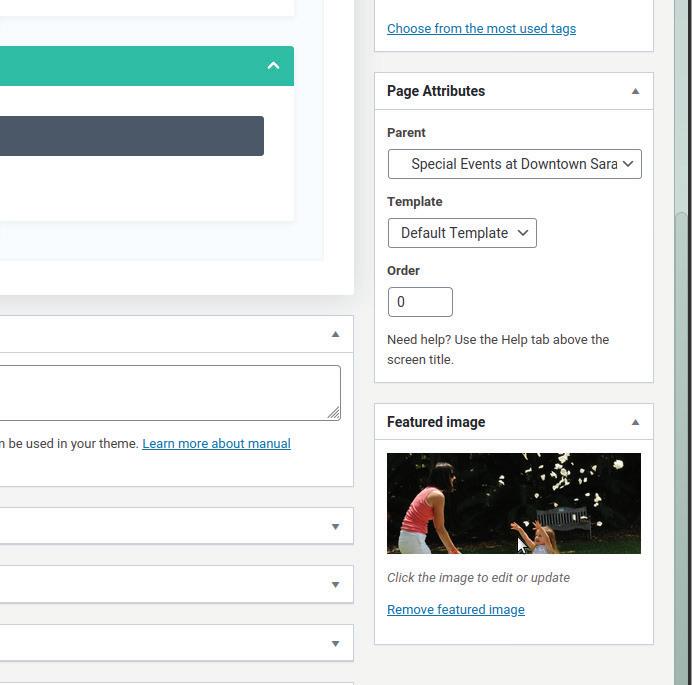Expand the third collapsed panel below excerpt

pos(335,644)
